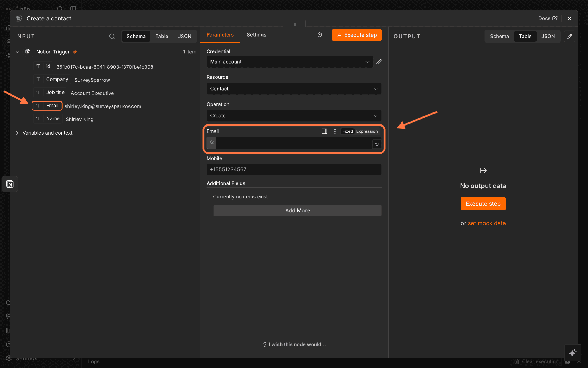Click the Name value Shirley King
Viewport: 588px width, 368px height.
80,119
